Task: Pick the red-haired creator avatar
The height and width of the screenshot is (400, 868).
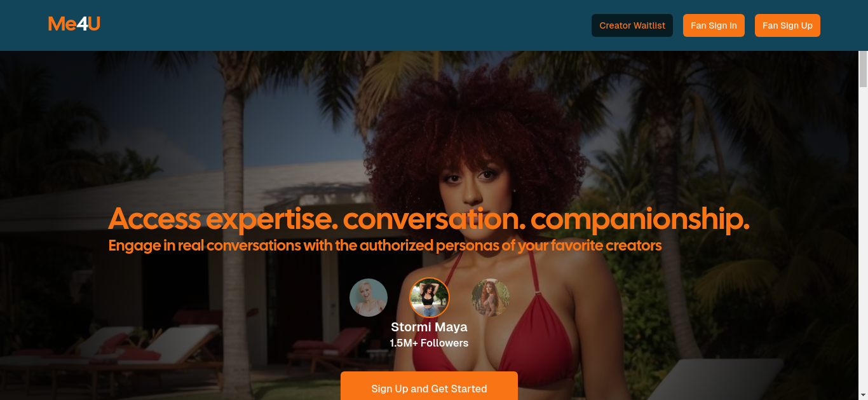Action: click(491, 298)
